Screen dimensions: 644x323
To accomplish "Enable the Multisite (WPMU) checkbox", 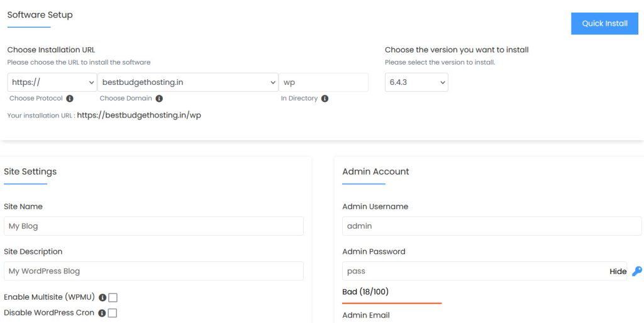I will pyautogui.click(x=113, y=298).
